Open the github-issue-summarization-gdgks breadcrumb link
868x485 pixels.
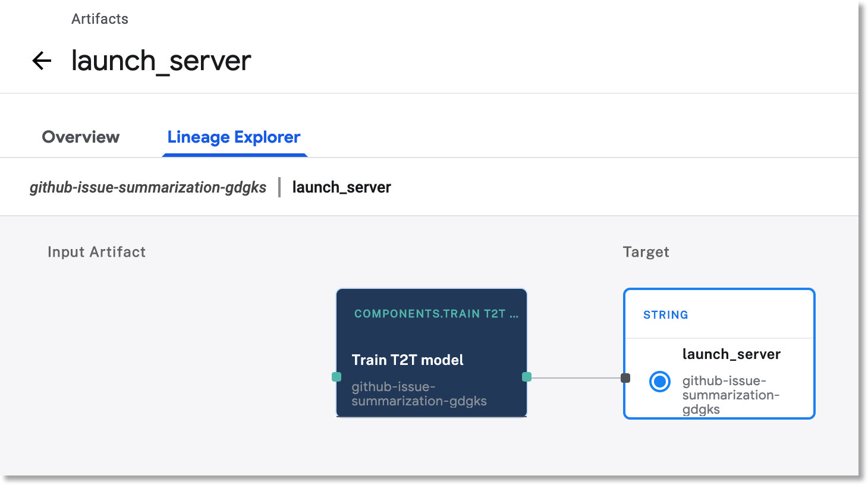(148, 187)
